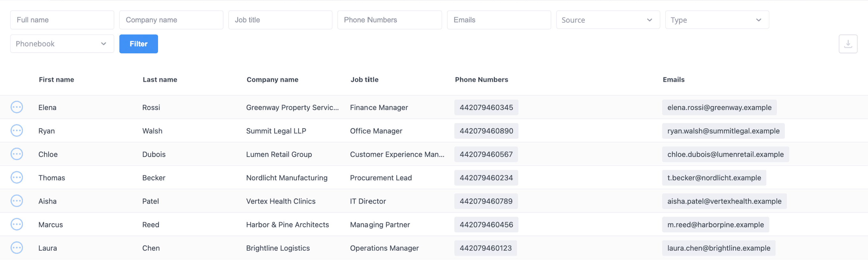Expand the Source dropdown filter
Viewport: 868px width, 264px height.
(x=608, y=20)
